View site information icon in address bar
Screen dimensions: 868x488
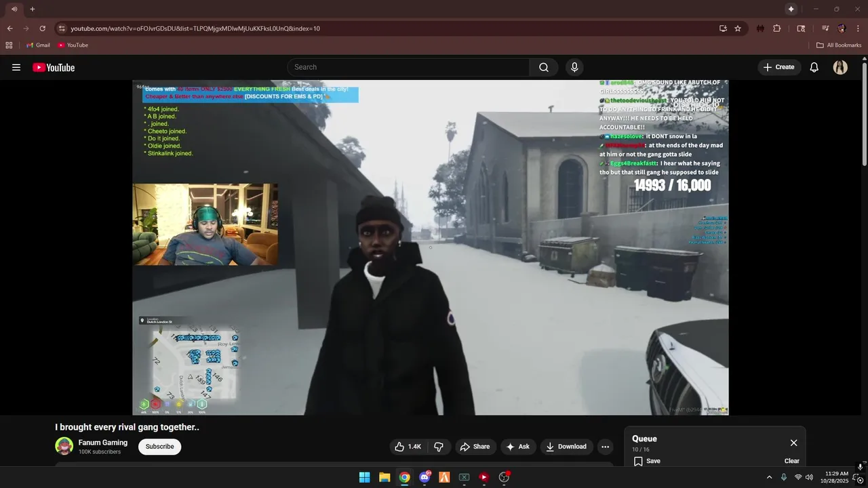(x=62, y=28)
